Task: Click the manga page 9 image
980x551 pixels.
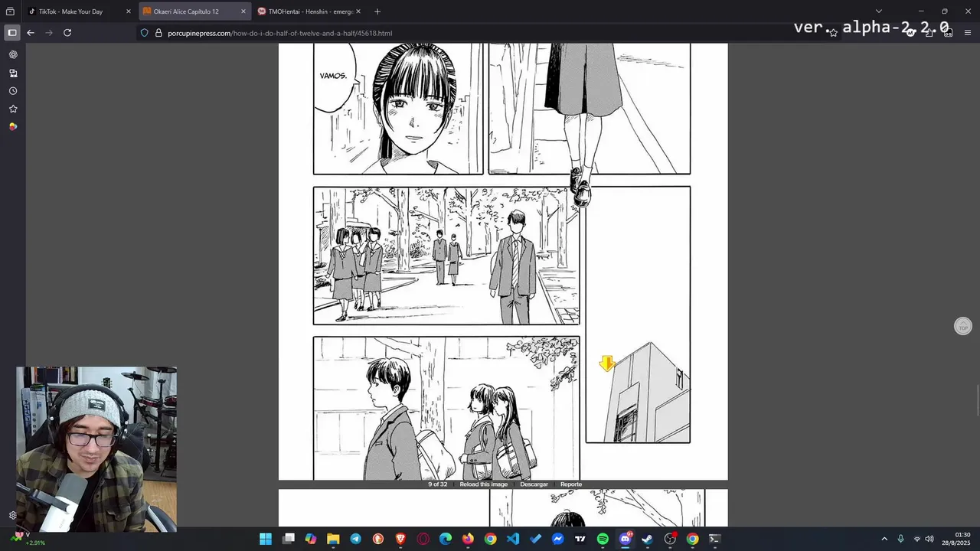Action: tap(502, 261)
